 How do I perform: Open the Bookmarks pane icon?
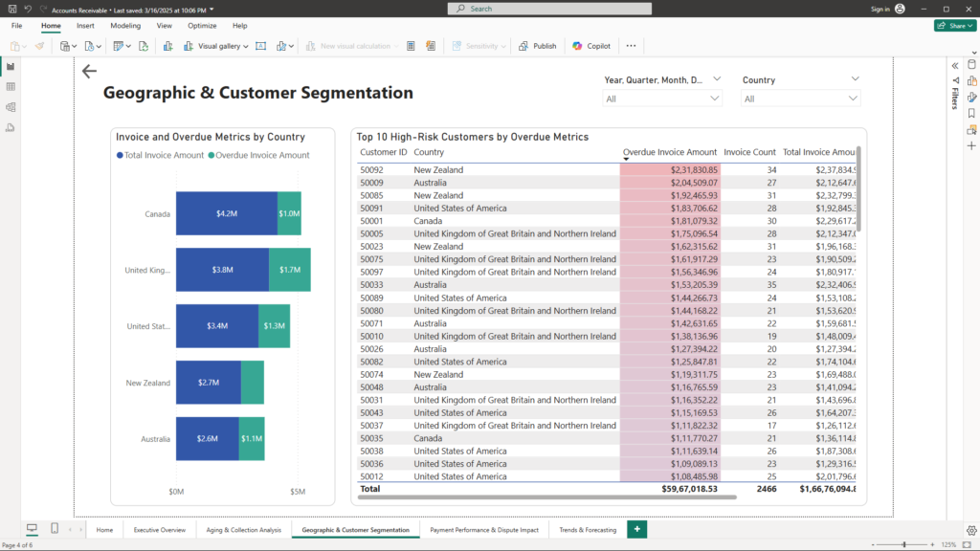pyautogui.click(x=971, y=113)
